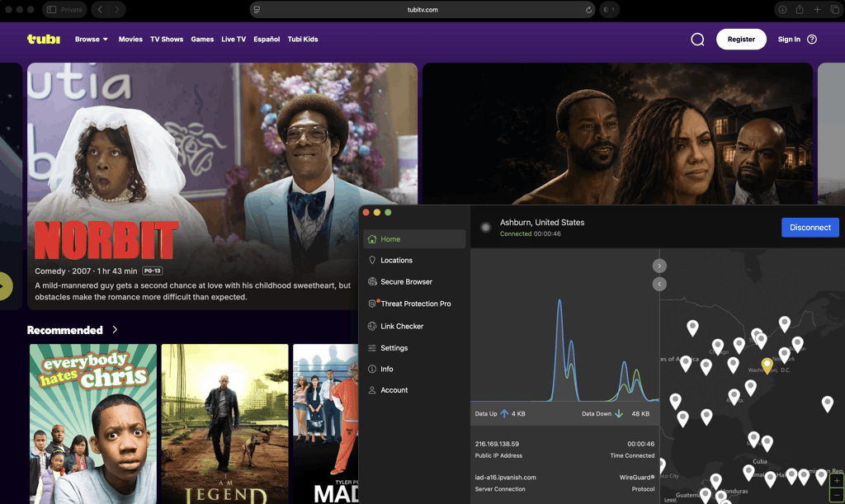Open I Am Legend poster
845x504 pixels.
[x=224, y=424]
